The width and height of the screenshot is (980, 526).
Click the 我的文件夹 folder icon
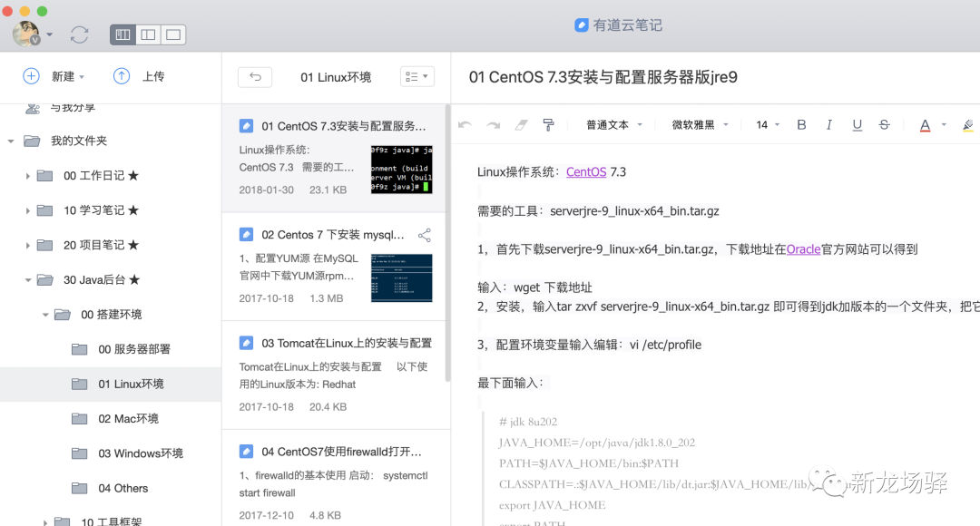coord(32,141)
